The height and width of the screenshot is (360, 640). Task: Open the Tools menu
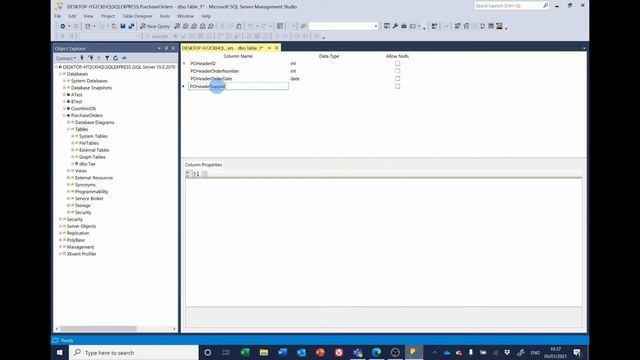pyautogui.click(x=164, y=16)
